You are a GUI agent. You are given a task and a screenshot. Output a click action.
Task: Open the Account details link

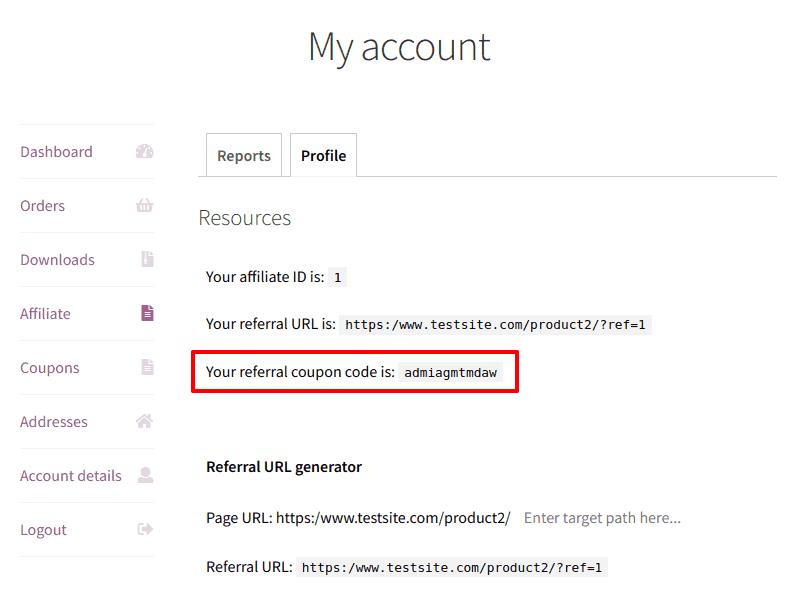71,476
